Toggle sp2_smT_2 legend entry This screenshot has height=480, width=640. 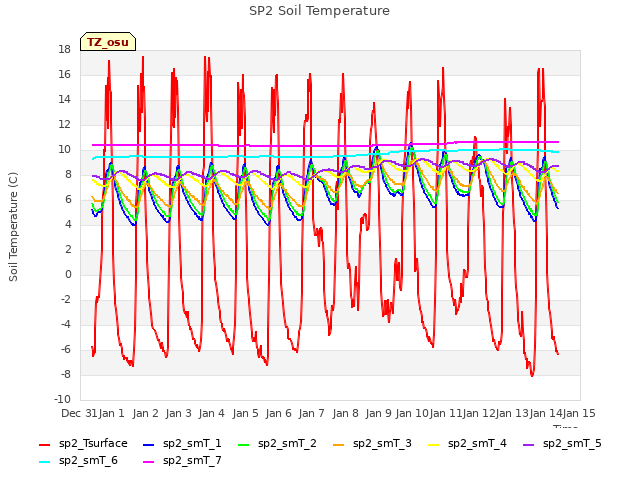(x=277, y=443)
